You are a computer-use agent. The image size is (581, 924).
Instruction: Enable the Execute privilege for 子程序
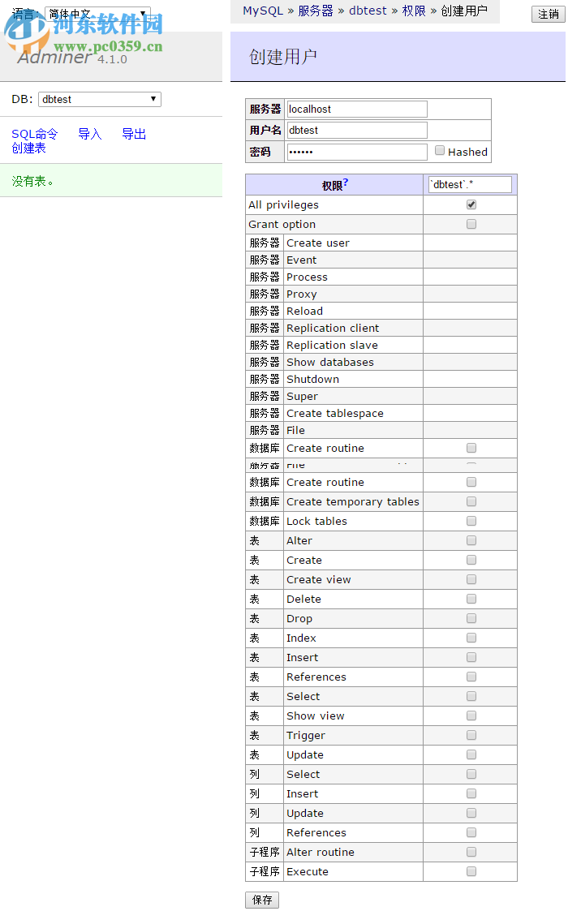[471, 871]
